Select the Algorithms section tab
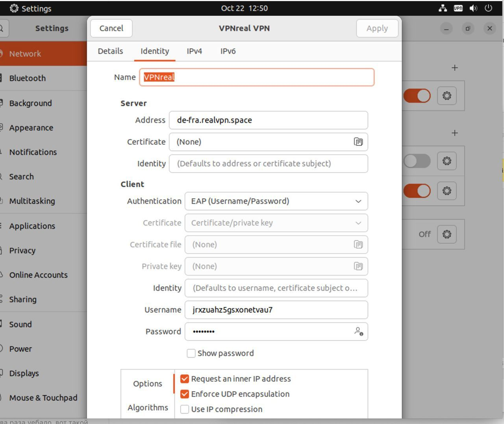Image resolution: width=504 pixels, height=424 pixels. point(148,407)
